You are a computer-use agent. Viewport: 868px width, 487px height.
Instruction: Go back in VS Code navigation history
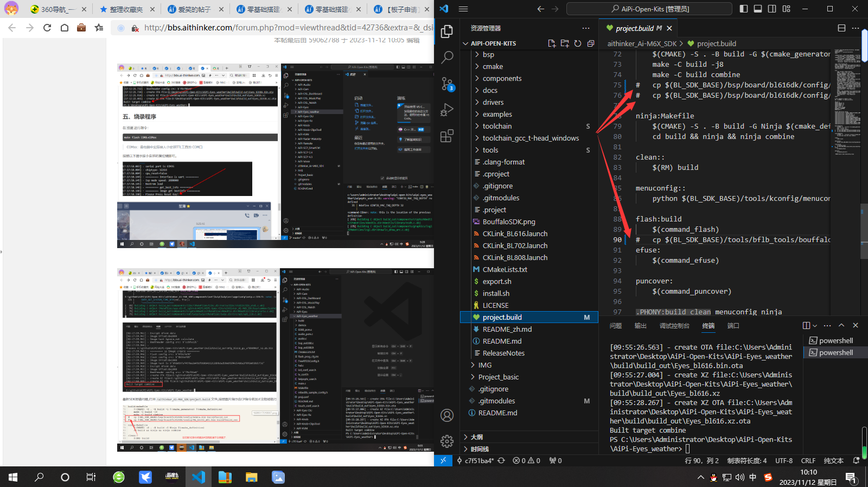click(540, 9)
